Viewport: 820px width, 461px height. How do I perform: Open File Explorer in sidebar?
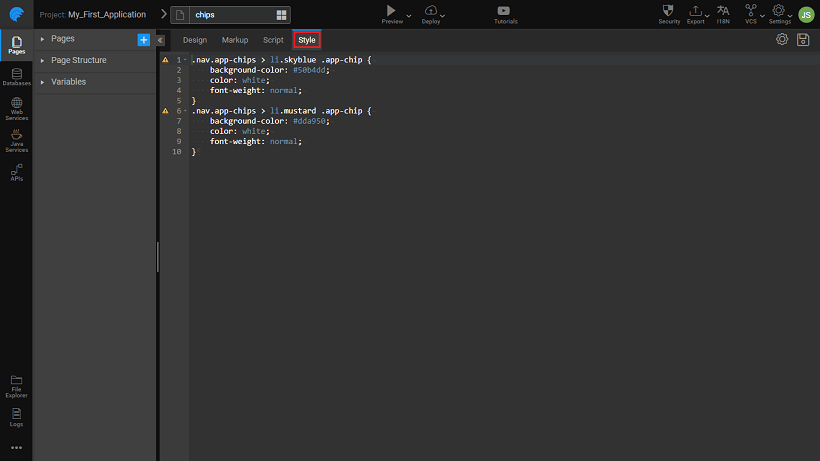click(16, 384)
